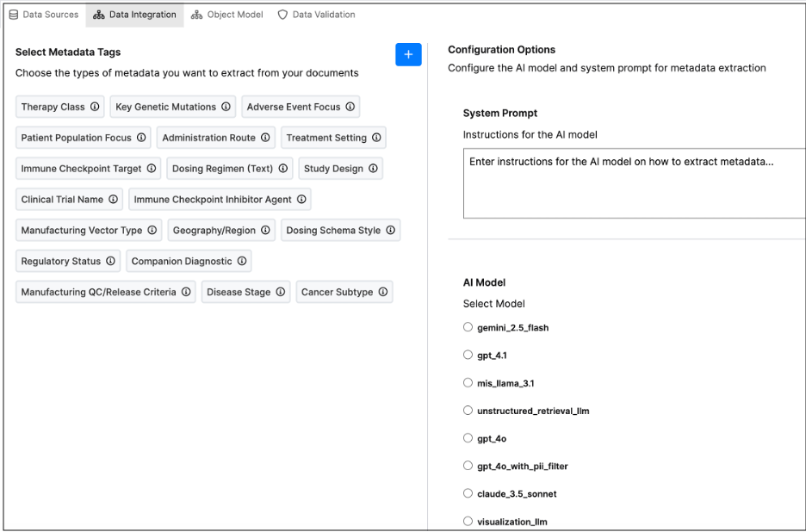This screenshot has height=532, width=806.
Task: Click the blue plus add tag button
Action: [408, 54]
